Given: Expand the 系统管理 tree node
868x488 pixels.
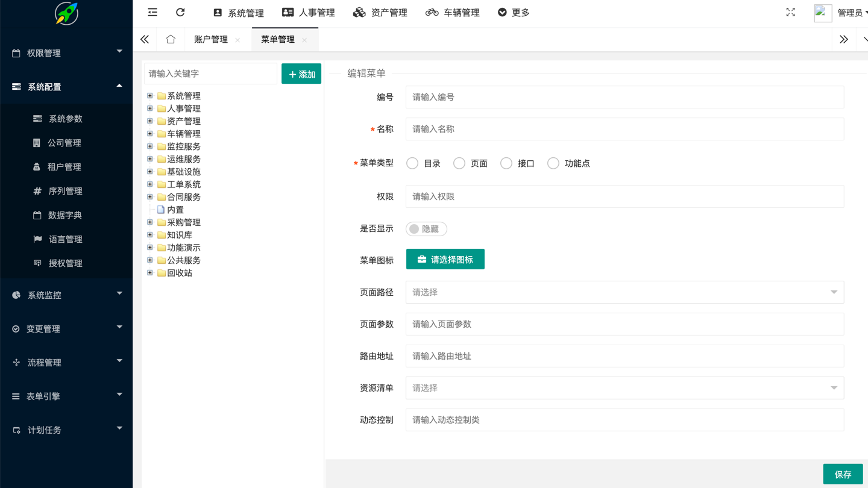Looking at the screenshot, I should pos(150,96).
